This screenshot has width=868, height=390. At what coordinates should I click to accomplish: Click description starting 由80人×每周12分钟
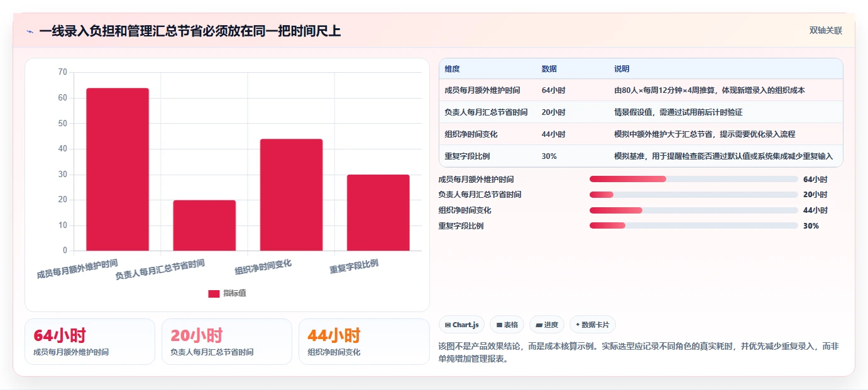click(x=710, y=90)
